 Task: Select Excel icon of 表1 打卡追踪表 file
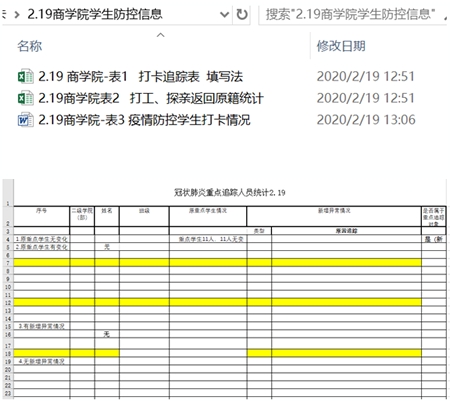click(25, 77)
